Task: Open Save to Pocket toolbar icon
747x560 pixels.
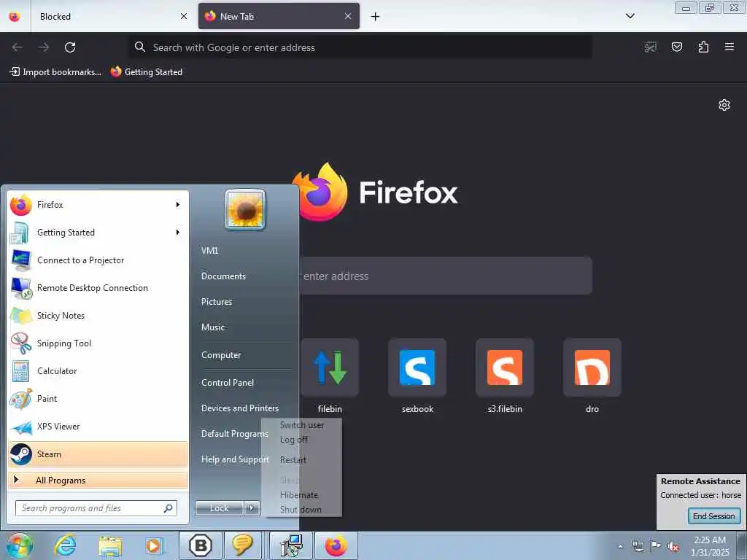Action: click(x=677, y=47)
